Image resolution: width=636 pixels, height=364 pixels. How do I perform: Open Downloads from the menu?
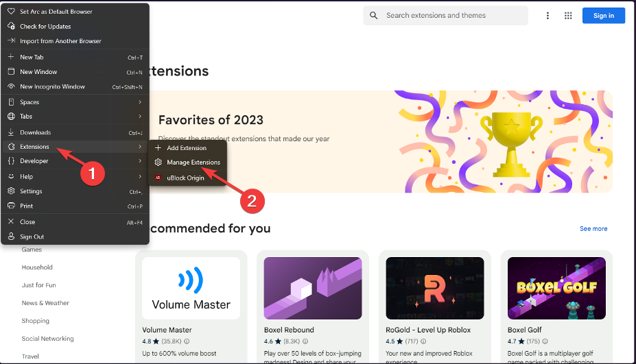point(75,132)
